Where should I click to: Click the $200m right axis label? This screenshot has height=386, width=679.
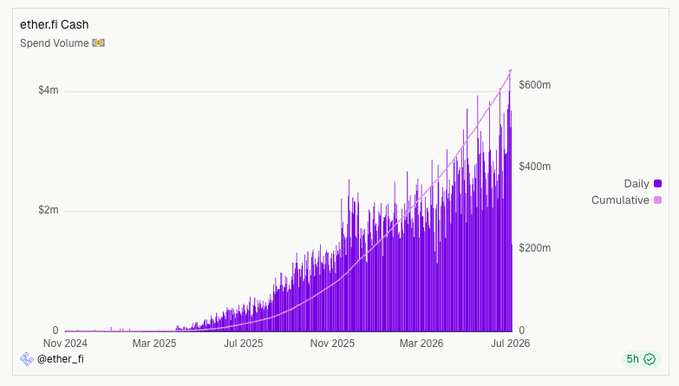535,248
